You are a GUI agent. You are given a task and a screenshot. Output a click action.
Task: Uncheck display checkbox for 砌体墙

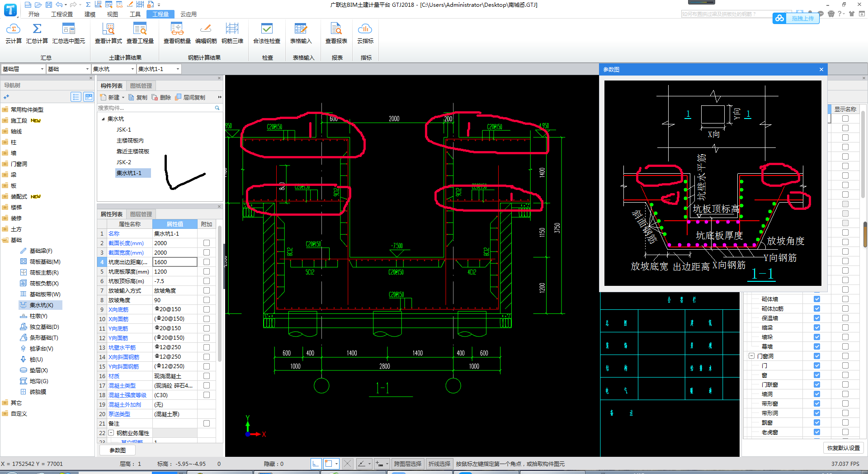[x=817, y=299]
